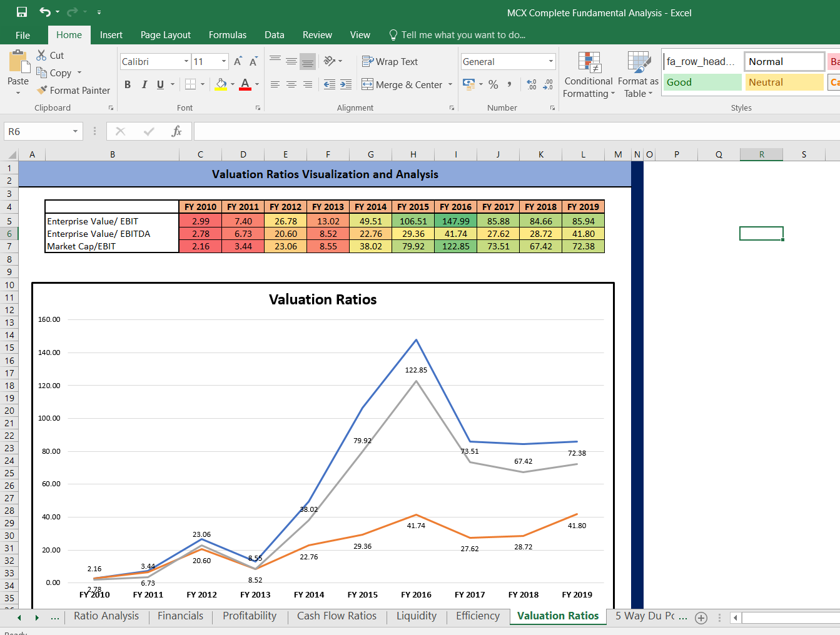This screenshot has height=635, width=840.
Task: Cut the selection with scissors icon
Action: 42,55
